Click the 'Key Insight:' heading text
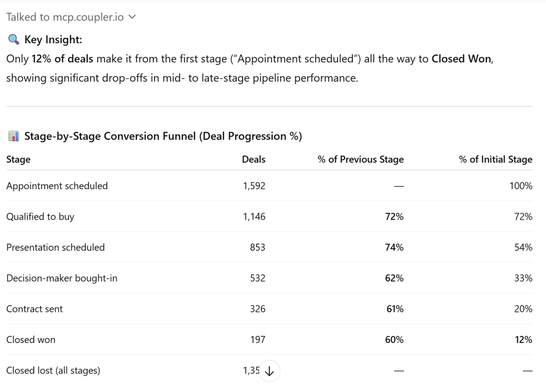The height and width of the screenshot is (392, 546). (x=53, y=39)
